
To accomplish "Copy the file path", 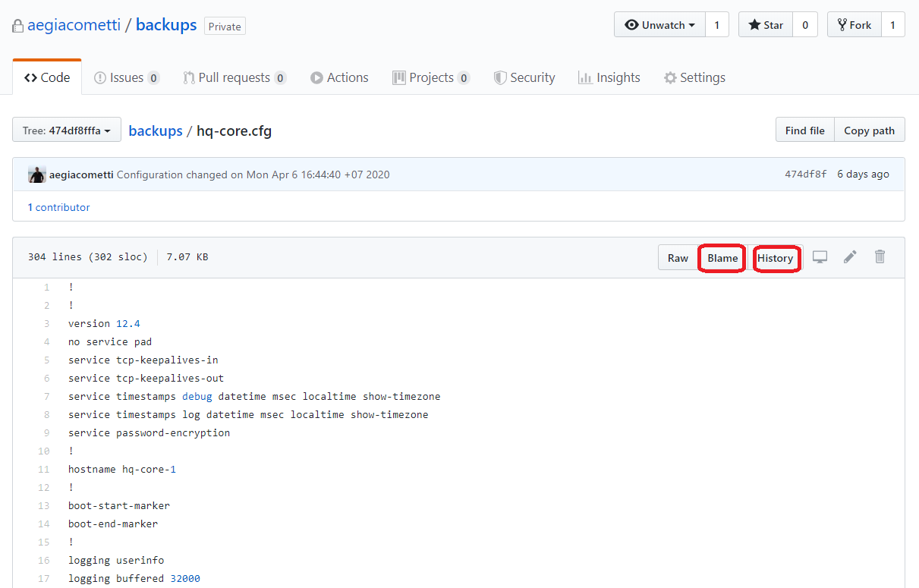I will click(x=870, y=130).
